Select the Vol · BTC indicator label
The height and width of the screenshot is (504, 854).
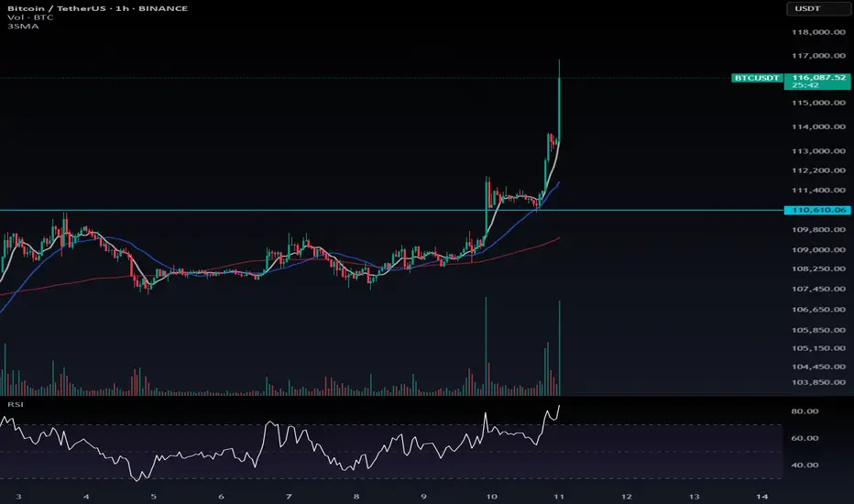click(x=30, y=17)
